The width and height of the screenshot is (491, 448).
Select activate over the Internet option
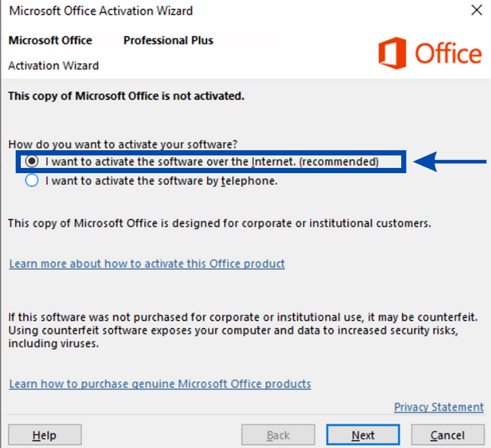coord(31,161)
